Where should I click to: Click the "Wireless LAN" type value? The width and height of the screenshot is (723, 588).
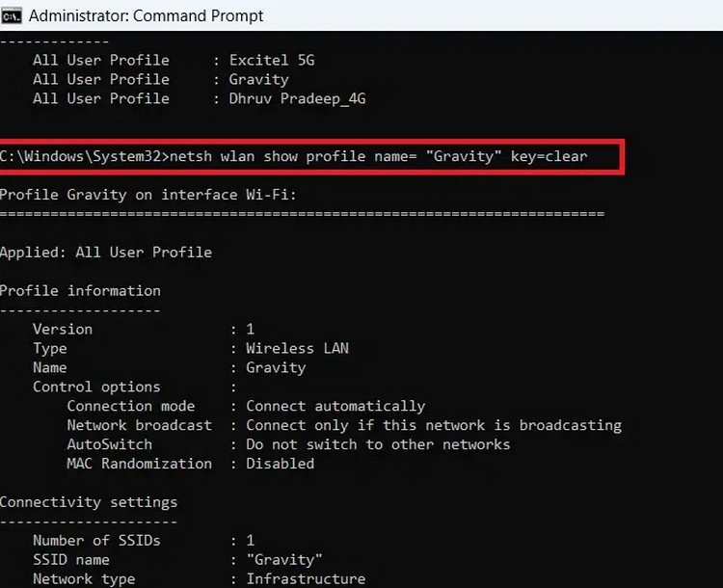[x=297, y=348]
